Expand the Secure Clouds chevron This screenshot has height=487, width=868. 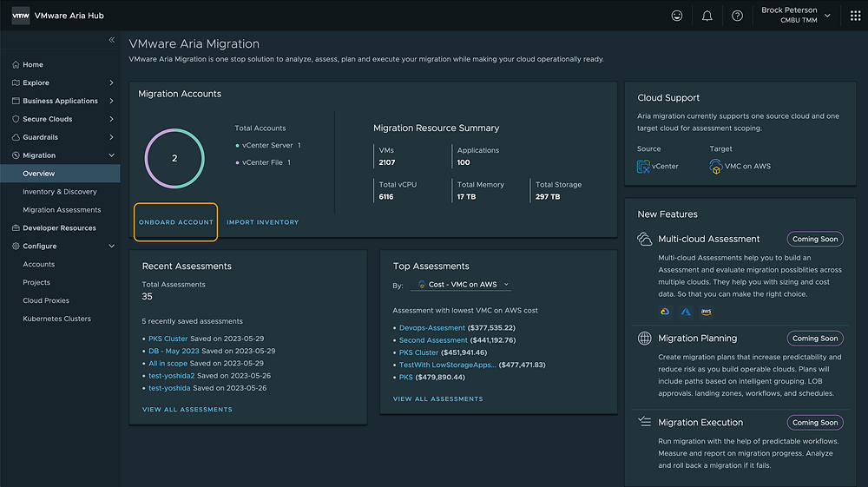[x=111, y=119]
